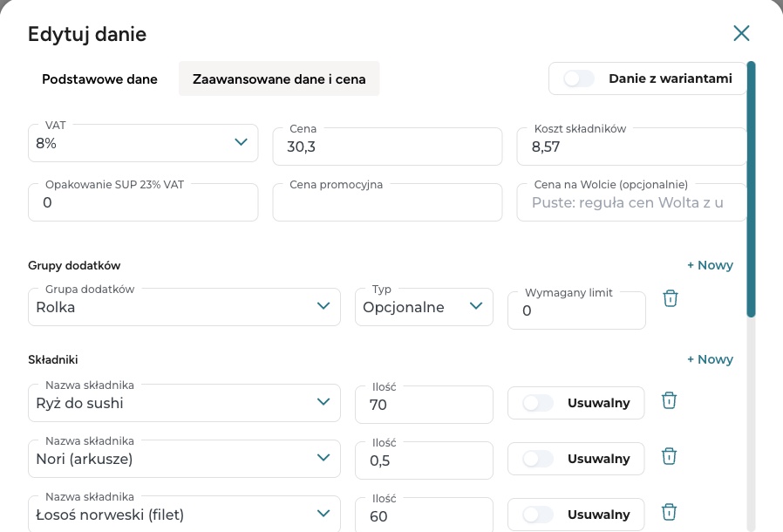
Task: Click the Składniki section heading
Action: 53,359
